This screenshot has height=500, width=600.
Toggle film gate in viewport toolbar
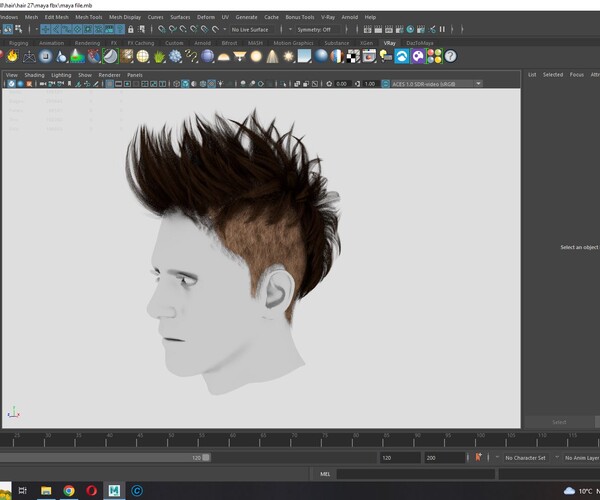tap(119, 83)
